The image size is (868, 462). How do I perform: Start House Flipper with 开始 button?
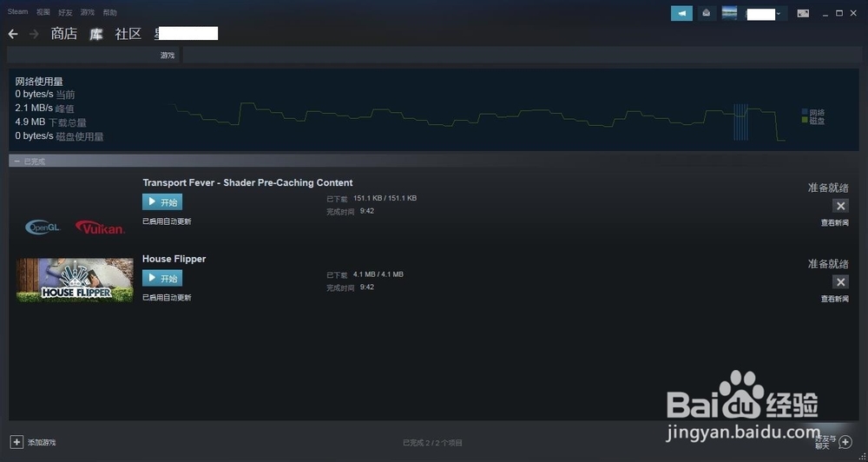162,278
